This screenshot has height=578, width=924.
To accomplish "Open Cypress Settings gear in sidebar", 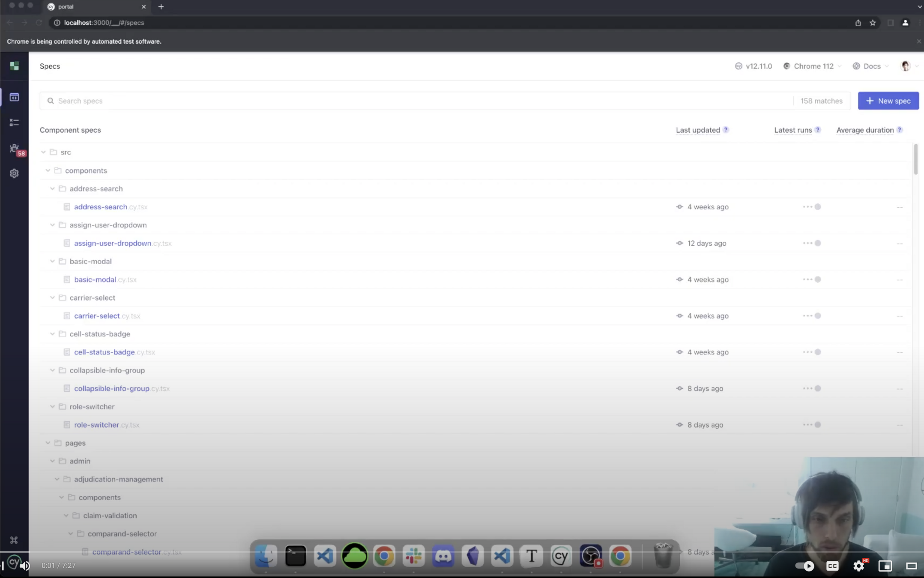I will pyautogui.click(x=14, y=173).
